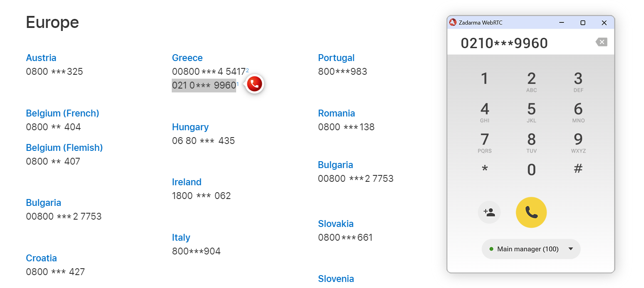Click the add contact icon
Screen dimensions: 644x288
pyautogui.click(x=489, y=212)
